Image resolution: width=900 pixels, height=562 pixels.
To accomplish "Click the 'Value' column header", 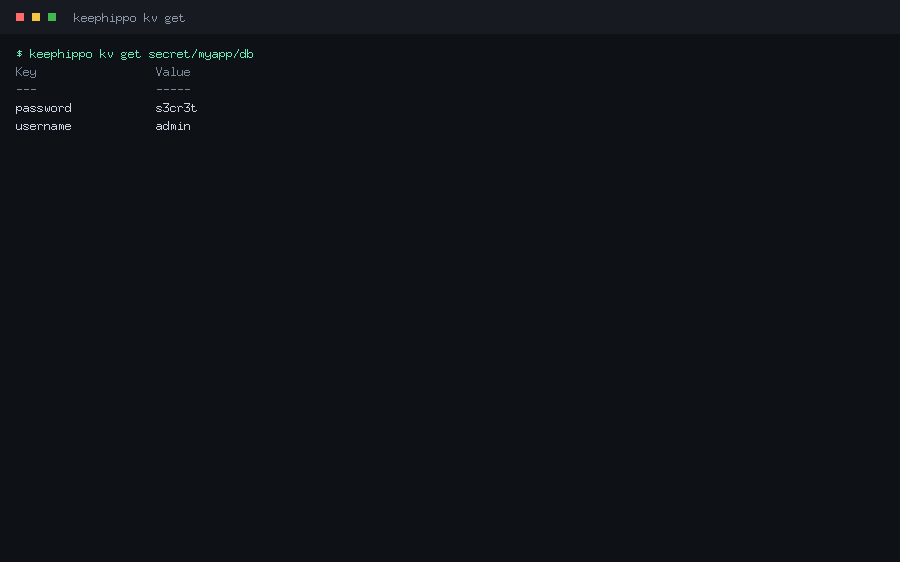I will (173, 72).
